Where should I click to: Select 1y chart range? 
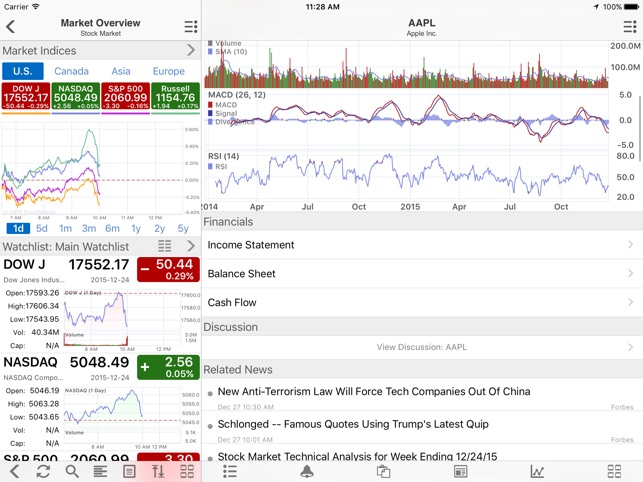pos(136,228)
